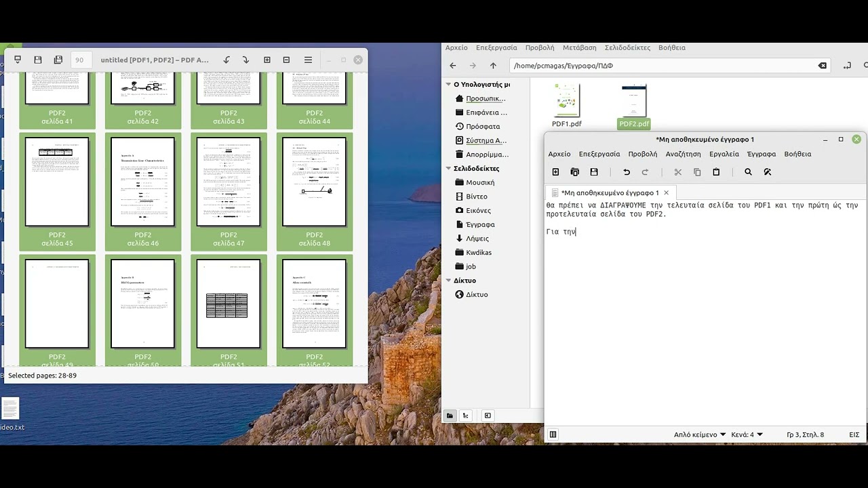Click the Save icon in PDF Arranger
Image resolution: width=868 pixels, height=488 pixels.
pos(38,60)
